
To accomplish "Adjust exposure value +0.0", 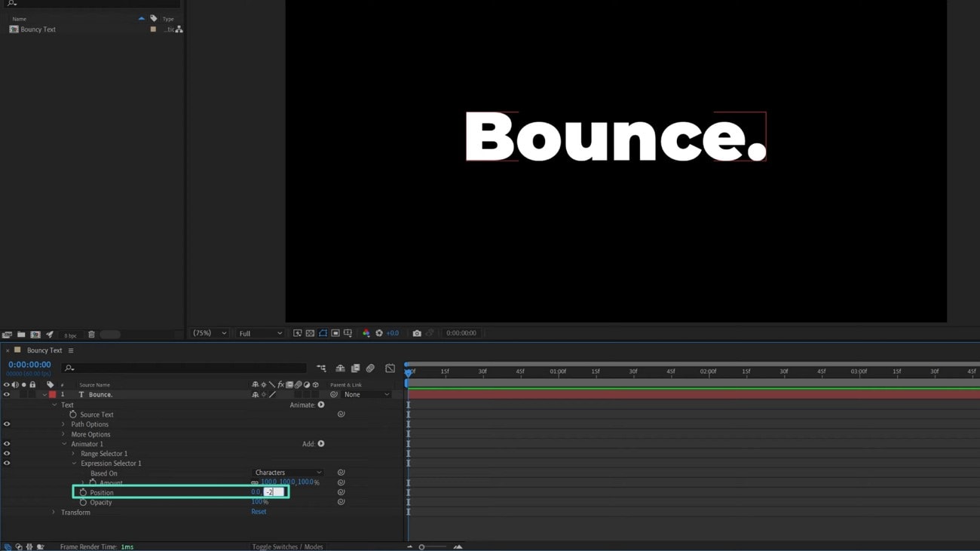I will (392, 333).
